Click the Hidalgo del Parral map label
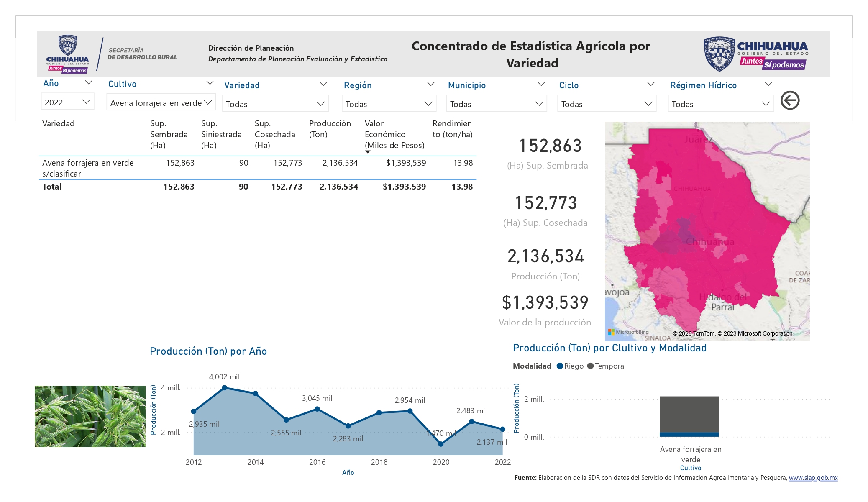Screen dimensions: 868x502 pos(723,302)
